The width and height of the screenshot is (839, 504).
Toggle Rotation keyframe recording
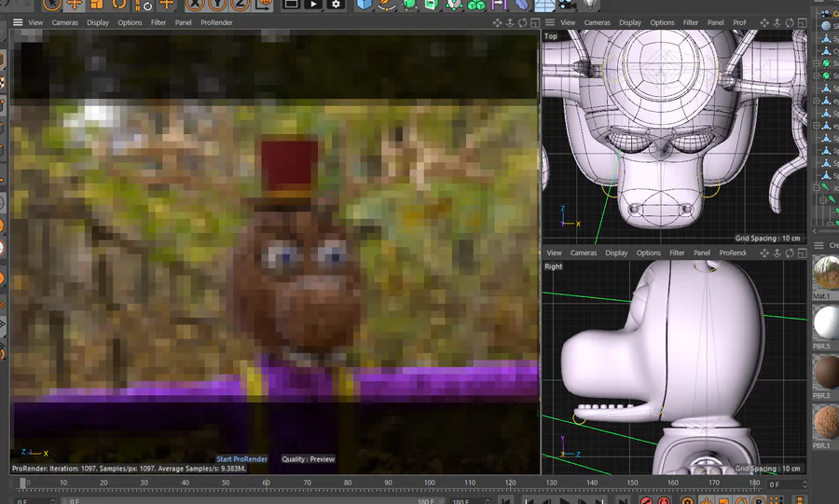coord(741,501)
